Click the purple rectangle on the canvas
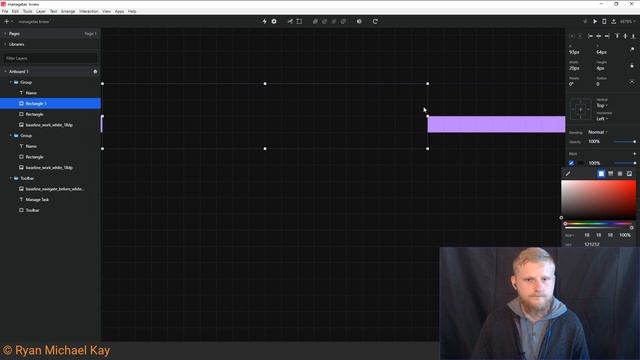This screenshot has height=360, width=640. [x=496, y=124]
